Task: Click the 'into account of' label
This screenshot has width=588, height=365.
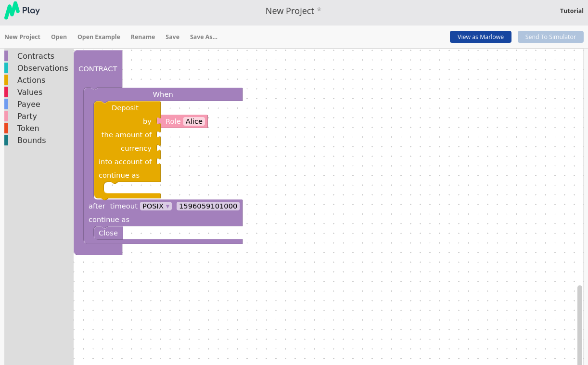Action: click(125, 162)
